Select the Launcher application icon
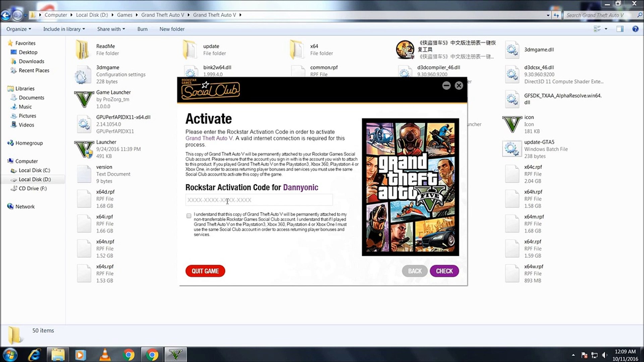 (x=84, y=149)
